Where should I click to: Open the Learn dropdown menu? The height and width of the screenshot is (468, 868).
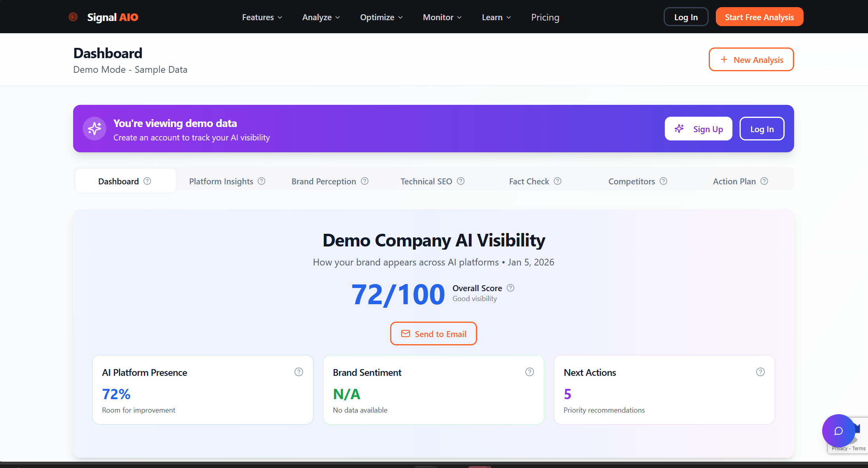[x=496, y=17]
